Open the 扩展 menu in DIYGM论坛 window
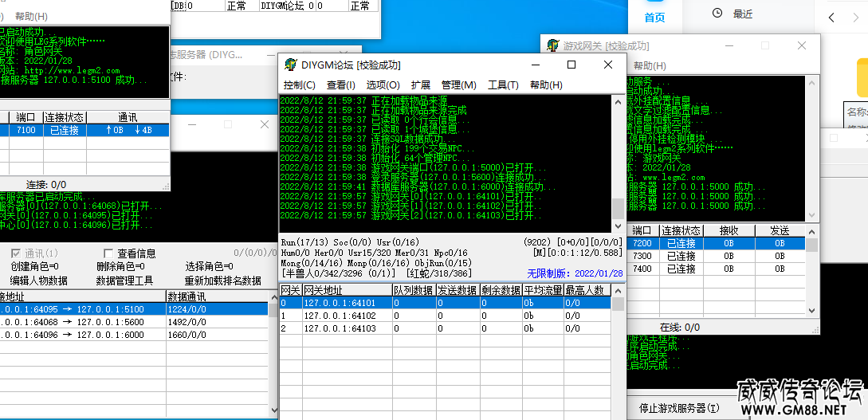The width and height of the screenshot is (868, 420). [x=420, y=85]
